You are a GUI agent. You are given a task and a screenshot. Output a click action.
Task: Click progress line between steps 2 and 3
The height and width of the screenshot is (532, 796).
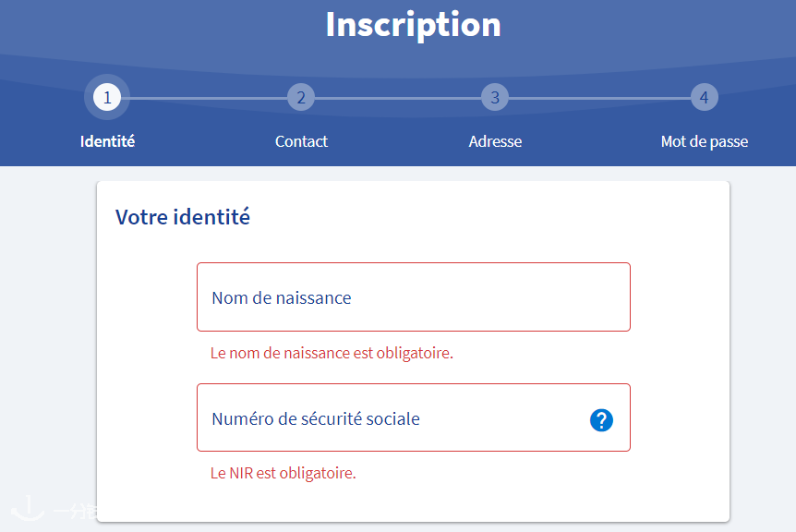(398, 98)
